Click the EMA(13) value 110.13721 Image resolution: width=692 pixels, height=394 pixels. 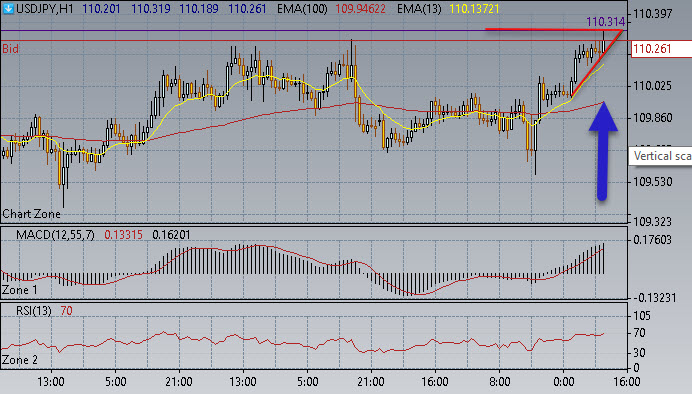tap(474, 8)
